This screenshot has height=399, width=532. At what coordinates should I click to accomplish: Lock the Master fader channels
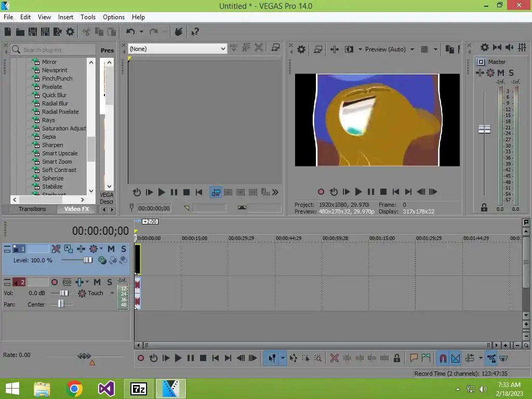coord(484,208)
